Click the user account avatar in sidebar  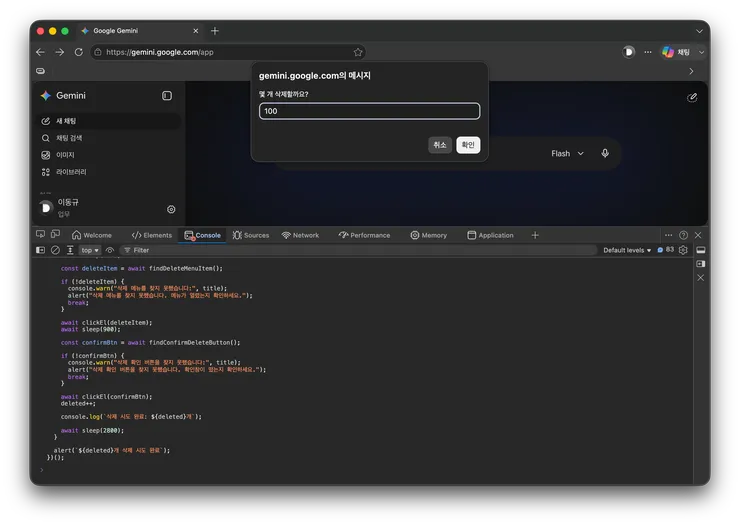coord(46,208)
